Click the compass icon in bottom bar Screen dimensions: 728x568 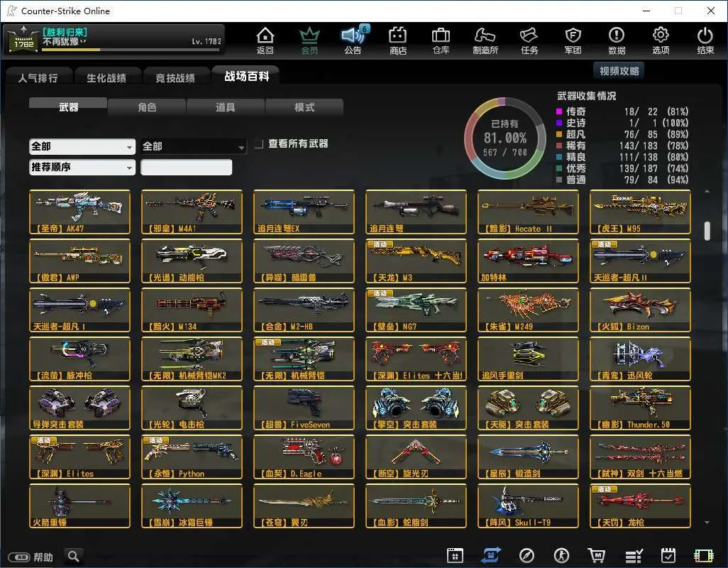(x=526, y=555)
